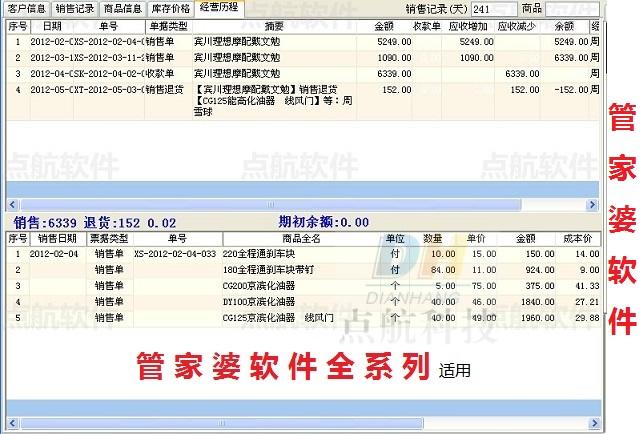Click the 数量 column header

433,239
